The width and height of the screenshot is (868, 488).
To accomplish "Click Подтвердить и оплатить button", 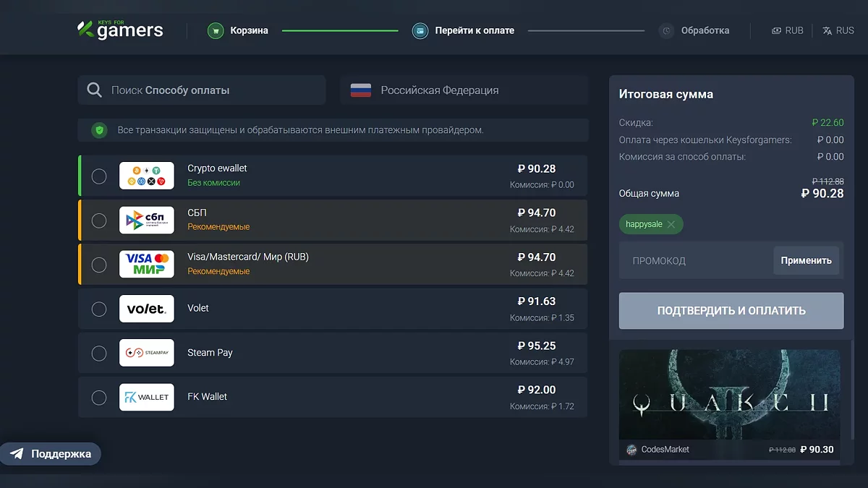I will (x=731, y=311).
